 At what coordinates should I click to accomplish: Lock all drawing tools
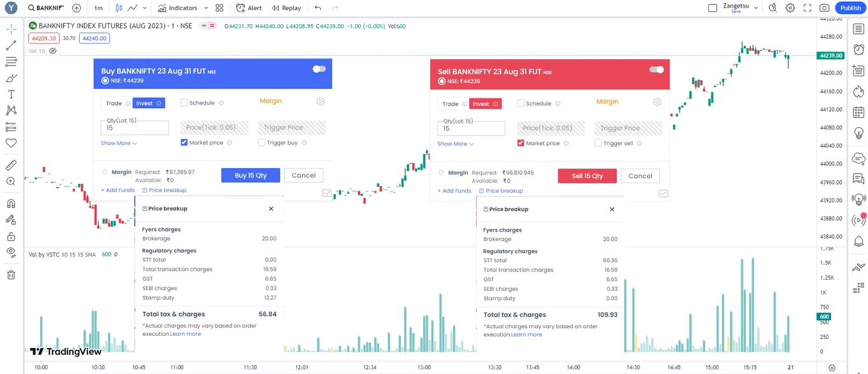pos(11,236)
